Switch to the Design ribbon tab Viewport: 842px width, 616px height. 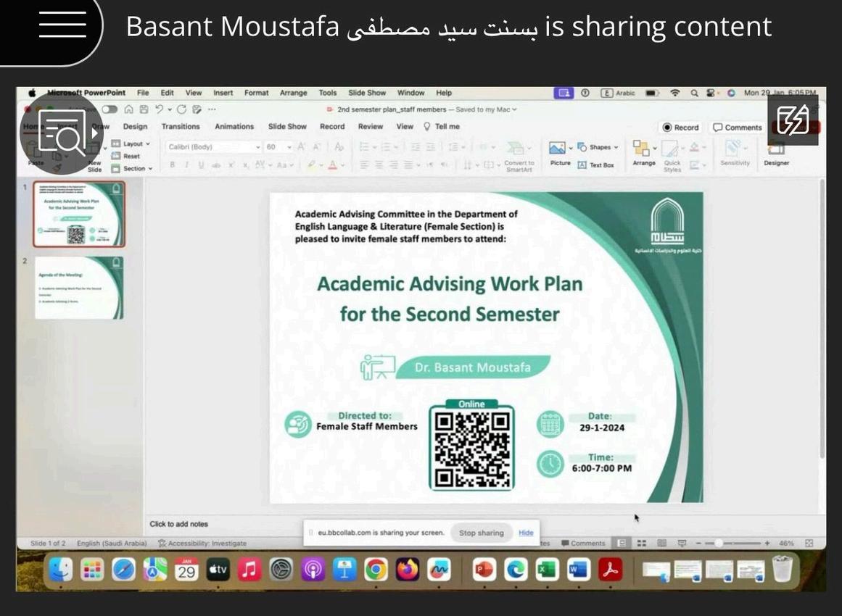pos(135,127)
